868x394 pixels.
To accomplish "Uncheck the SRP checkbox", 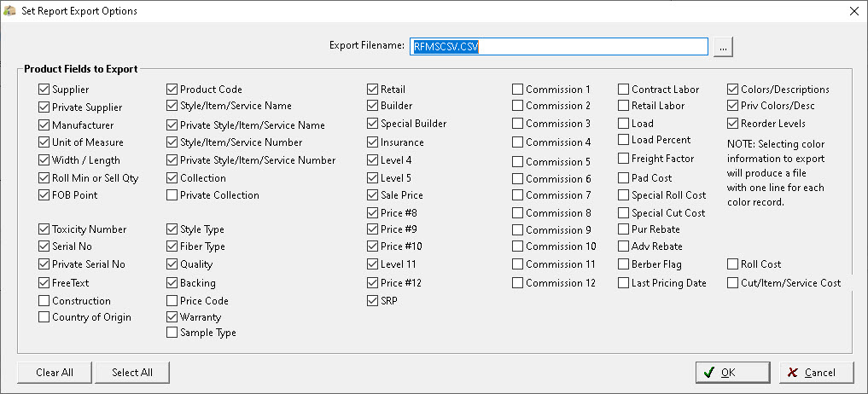I will (x=373, y=300).
